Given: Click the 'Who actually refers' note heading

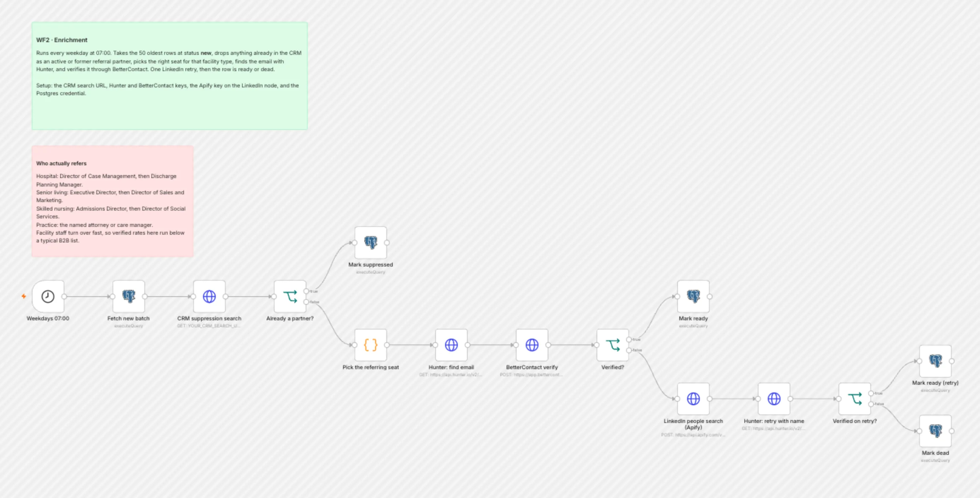Looking at the screenshot, I should click(x=61, y=163).
